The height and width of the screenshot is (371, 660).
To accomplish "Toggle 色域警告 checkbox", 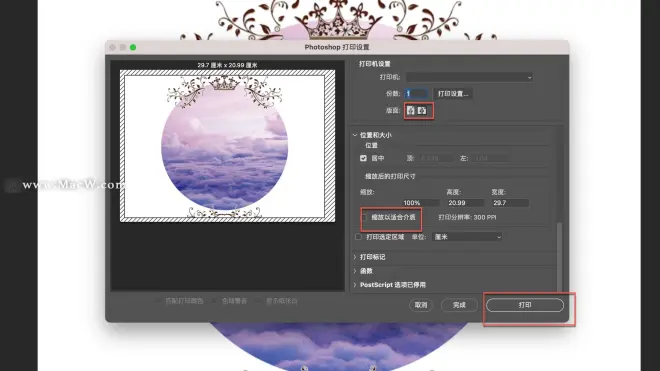I will point(215,301).
